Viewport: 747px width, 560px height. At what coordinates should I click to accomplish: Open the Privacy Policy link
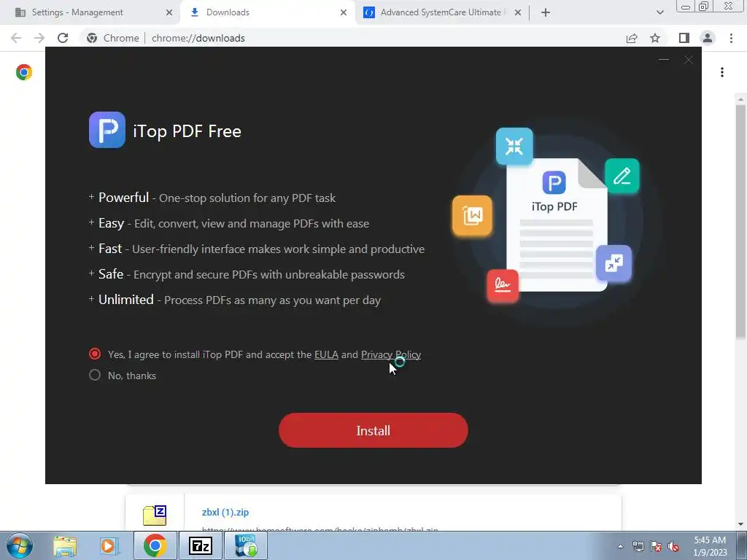[x=391, y=355]
